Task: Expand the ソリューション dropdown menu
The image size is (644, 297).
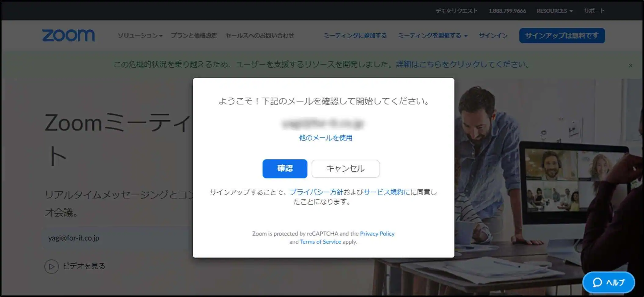Action: [140, 35]
